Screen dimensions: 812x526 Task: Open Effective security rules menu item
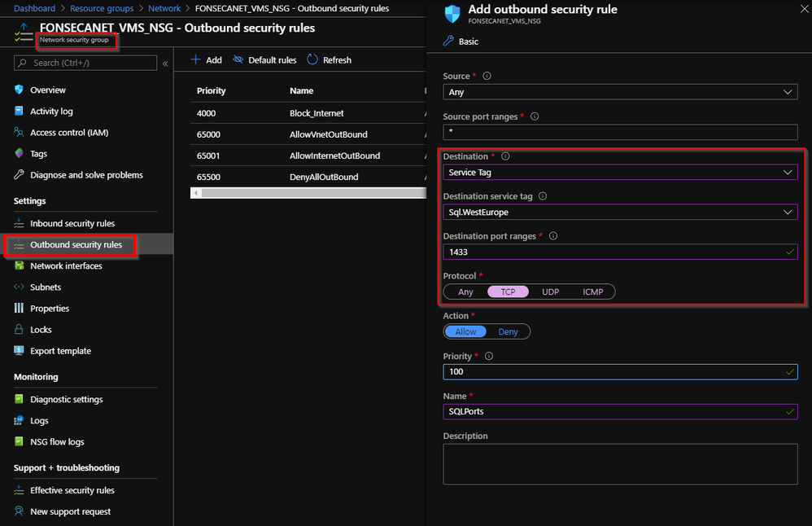[72, 491]
